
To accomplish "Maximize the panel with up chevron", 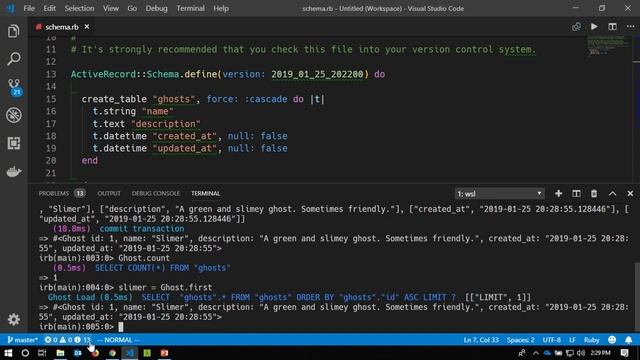I will coord(612,193).
